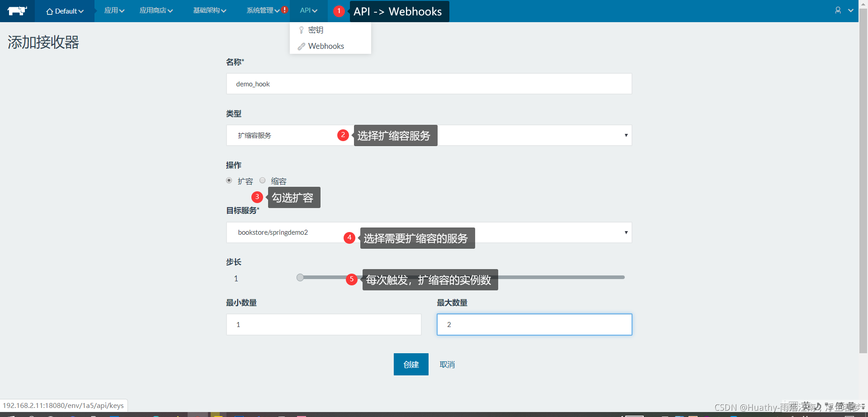This screenshot has width=868, height=417.
Task: Click the 名称 input field with demo_hook
Action: (x=429, y=84)
